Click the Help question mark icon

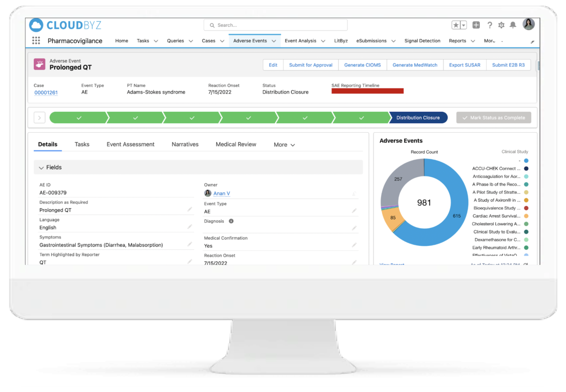pyautogui.click(x=490, y=25)
